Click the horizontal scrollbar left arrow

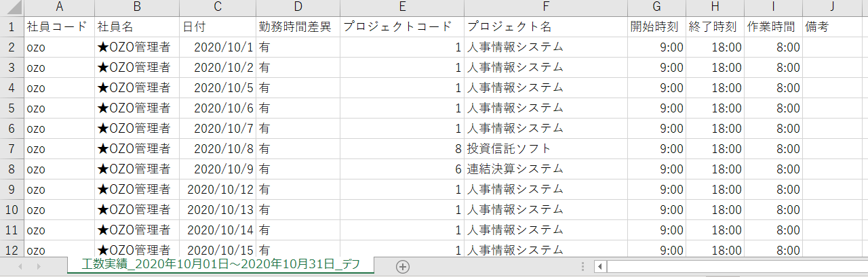[x=600, y=267]
